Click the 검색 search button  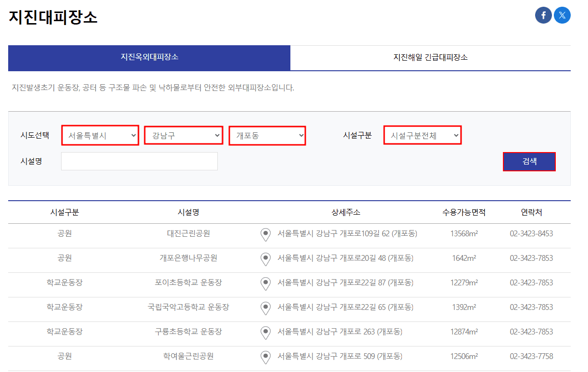[x=529, y=162]
